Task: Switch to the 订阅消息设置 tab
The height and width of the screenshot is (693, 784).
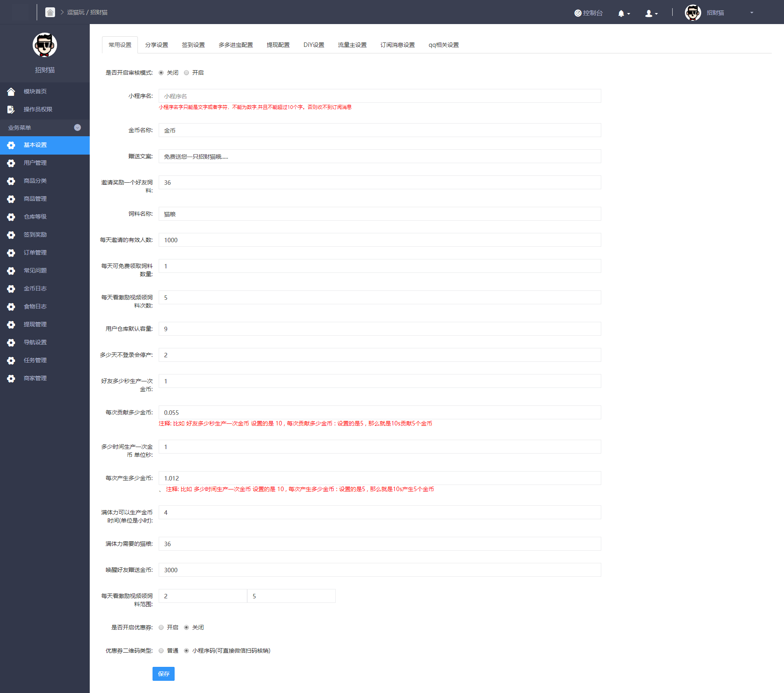Action: point(398,45)
